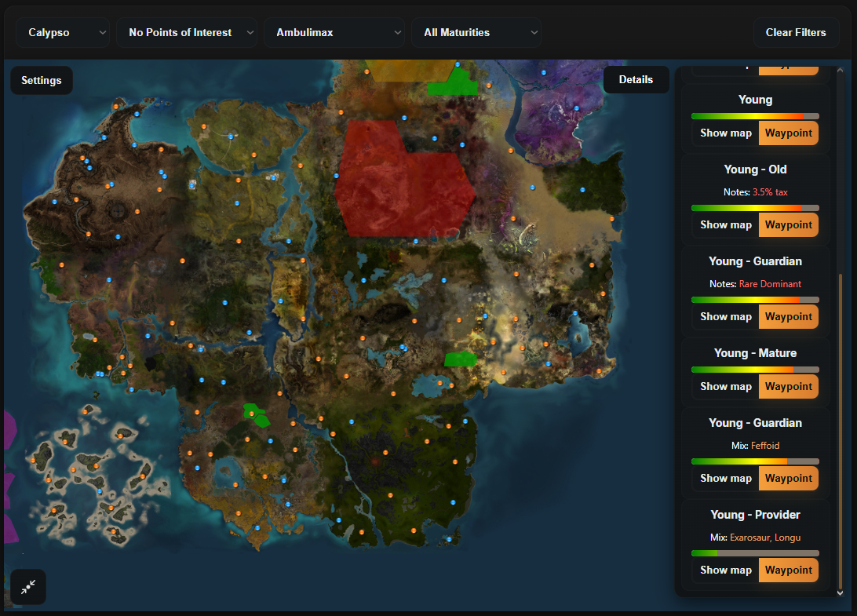
Task: Click the 'Young - Mature' heading
Action: 755,353
